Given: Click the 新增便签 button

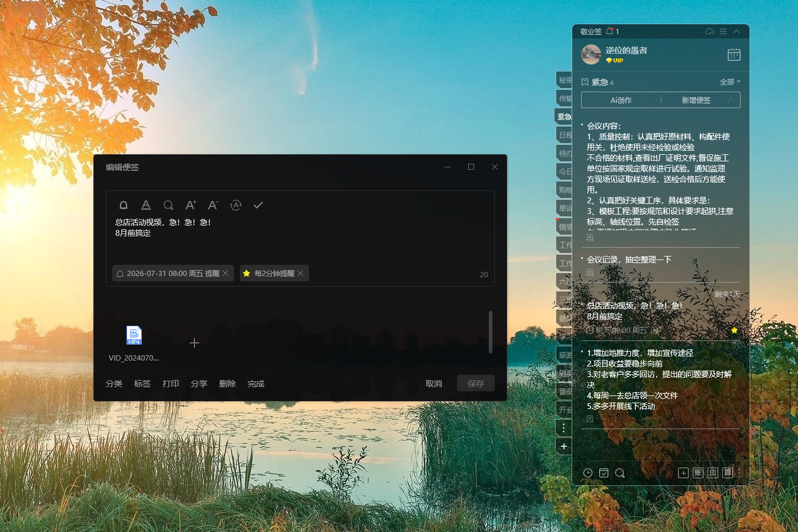Looking at the screenshot, I should point(696,100).
